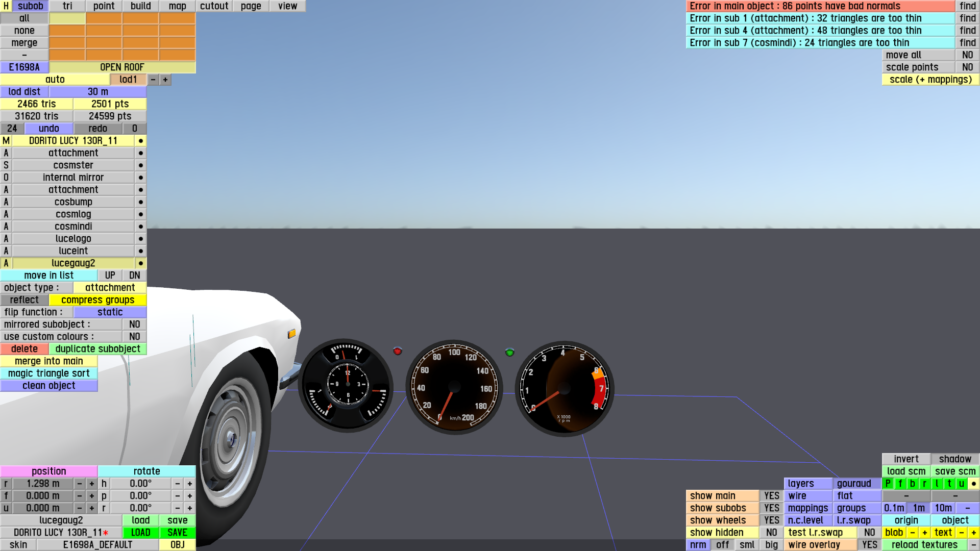The width and height of the screenshot is (980, 551).
Task: Toggle visibility dot for cosmster subobject
Action: click(x=140, y=165)
